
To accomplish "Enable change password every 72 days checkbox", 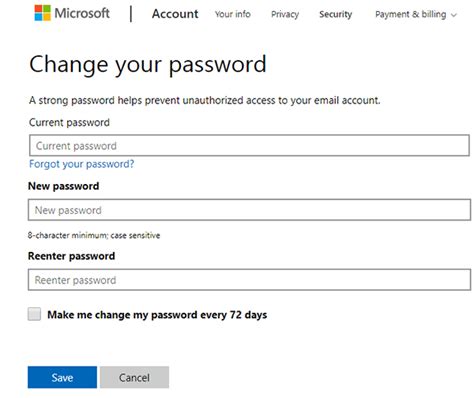I will click(x=34, y=314).
